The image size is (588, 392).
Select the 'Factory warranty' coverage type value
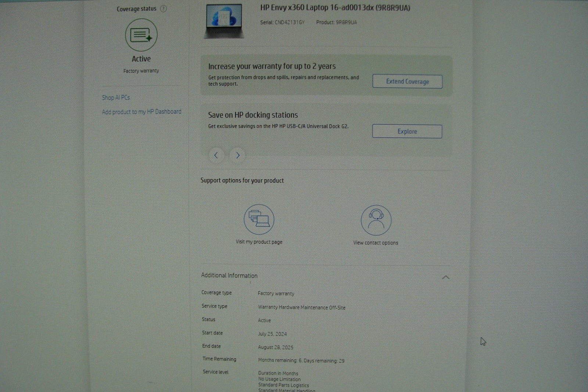pyautogui.click(x=276, y=293)
